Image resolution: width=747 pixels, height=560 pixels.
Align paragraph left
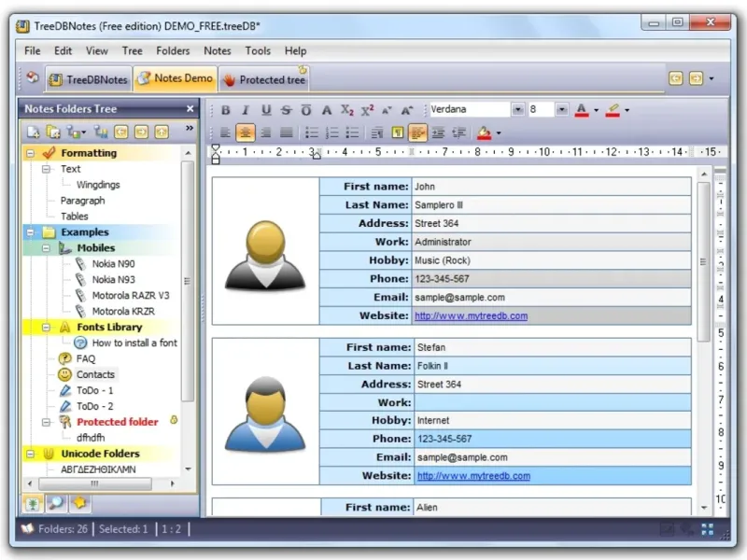coord(225,133)
